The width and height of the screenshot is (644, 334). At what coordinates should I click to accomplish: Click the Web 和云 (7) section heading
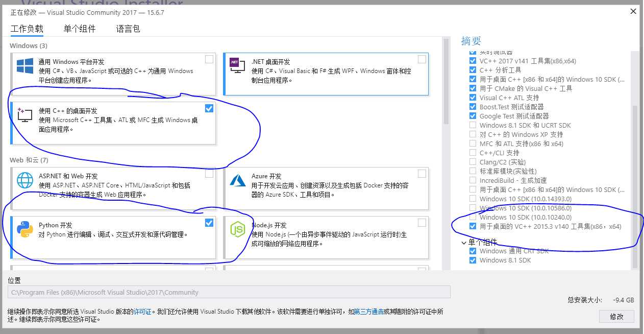pos(29,160)
